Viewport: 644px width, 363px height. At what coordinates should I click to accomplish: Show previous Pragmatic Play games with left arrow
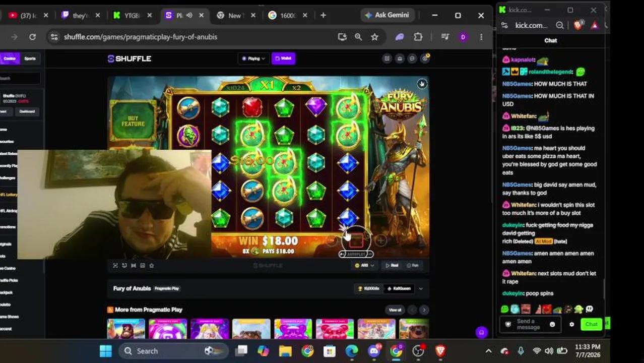(x=412, y=310)
